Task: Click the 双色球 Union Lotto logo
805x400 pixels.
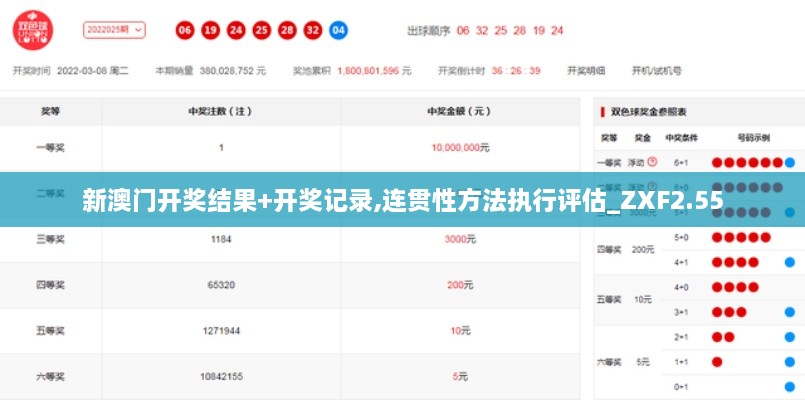Action: point(33,30)
